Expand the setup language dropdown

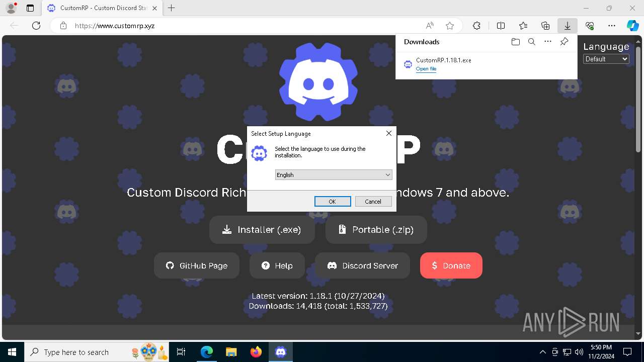[333, 174]
